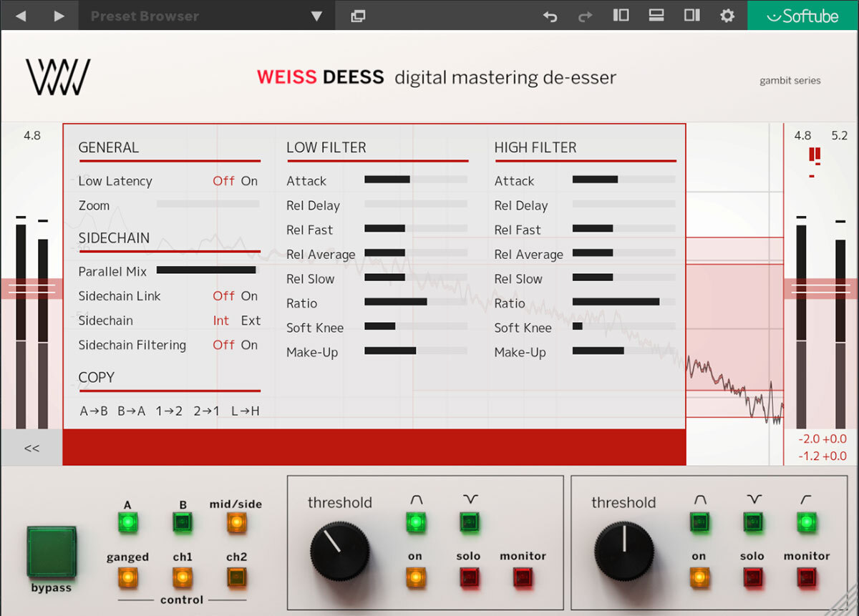Select low band bandpass filter shape
The height and width of the screenshot is (616, 859).
415,522
